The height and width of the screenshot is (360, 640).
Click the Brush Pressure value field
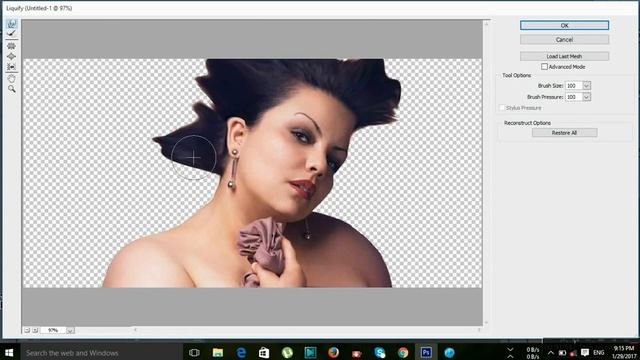(574, 97)
